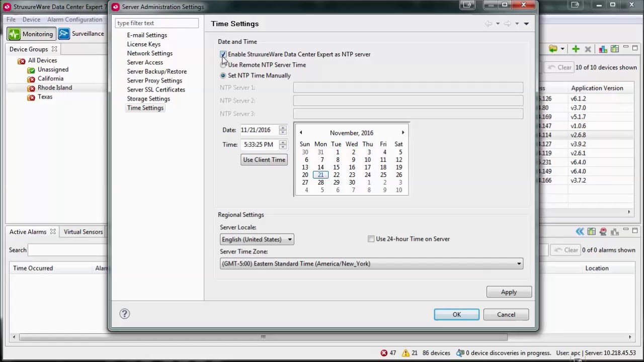Select Texas device group
This screenshot has height=362, width=644.
coord(45,97)
